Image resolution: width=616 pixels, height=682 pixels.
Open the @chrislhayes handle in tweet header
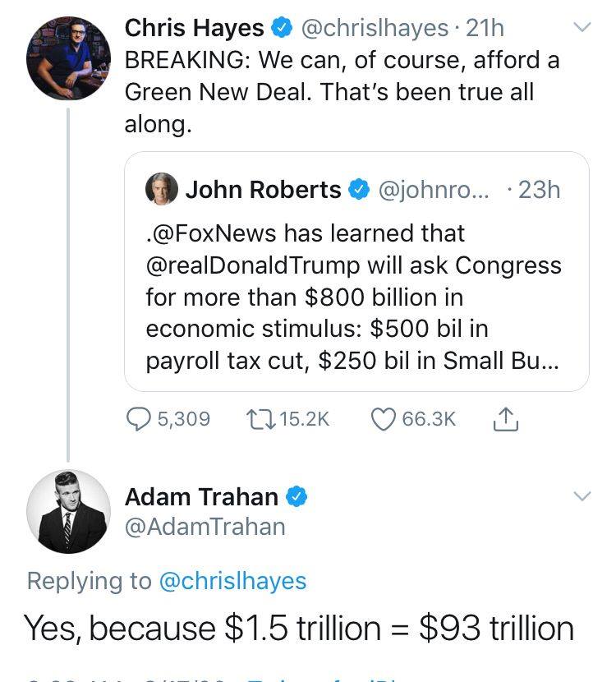(x=375, y=28)
